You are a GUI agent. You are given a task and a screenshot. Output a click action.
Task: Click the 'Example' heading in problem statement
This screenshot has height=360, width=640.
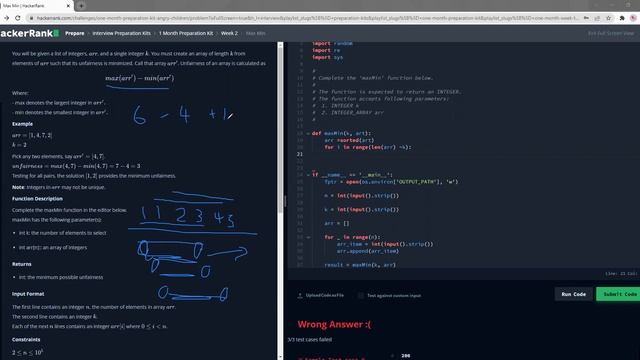[x=22, y=124]
